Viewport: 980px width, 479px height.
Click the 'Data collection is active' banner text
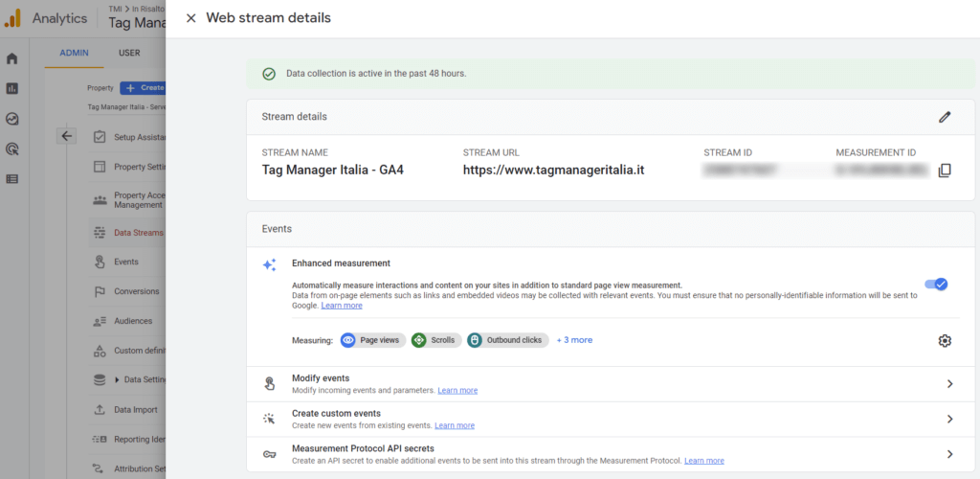tap(376, 73)
